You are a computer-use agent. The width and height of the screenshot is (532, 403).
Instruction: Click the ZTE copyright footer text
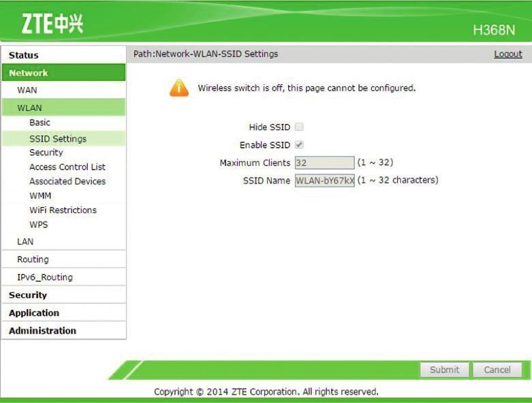[x=266, y=392]
